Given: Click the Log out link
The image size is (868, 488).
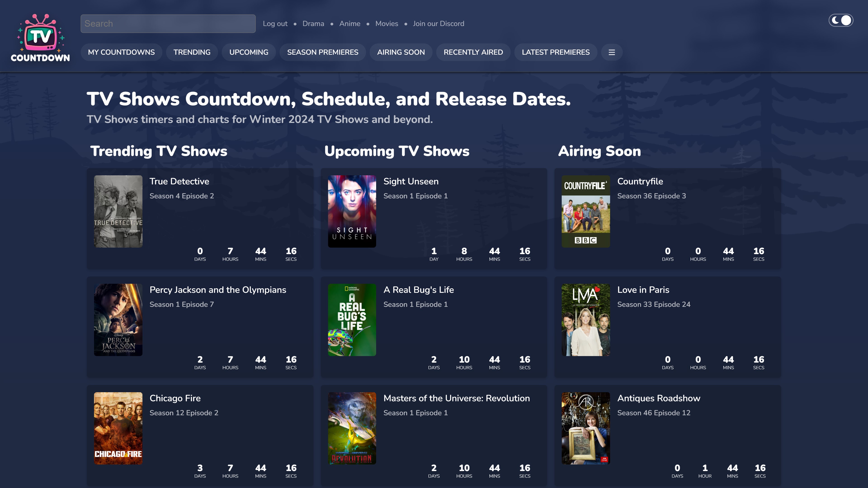Looking at the screenshot, I should point(275,23).
